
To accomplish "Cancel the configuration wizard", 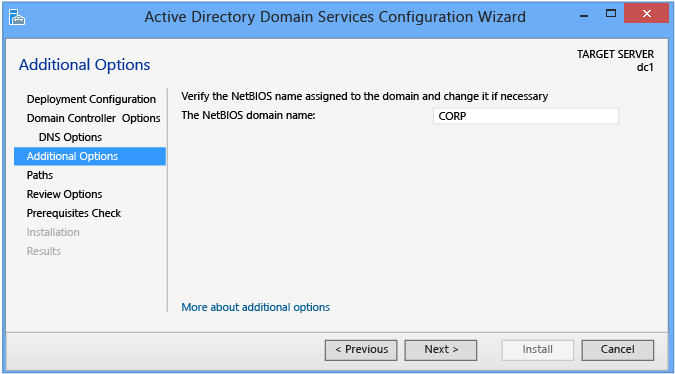I will (618, 350).
